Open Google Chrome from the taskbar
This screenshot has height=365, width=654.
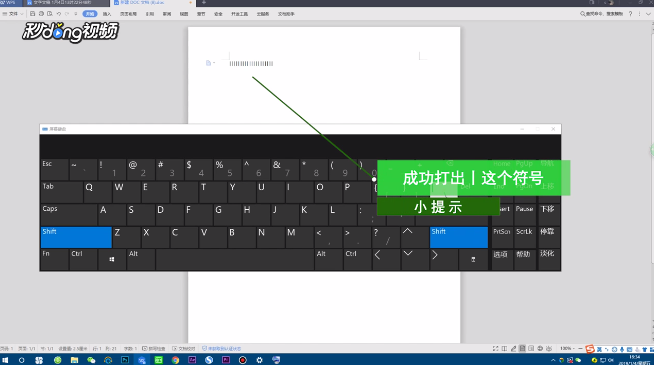(x=175, y=360)
